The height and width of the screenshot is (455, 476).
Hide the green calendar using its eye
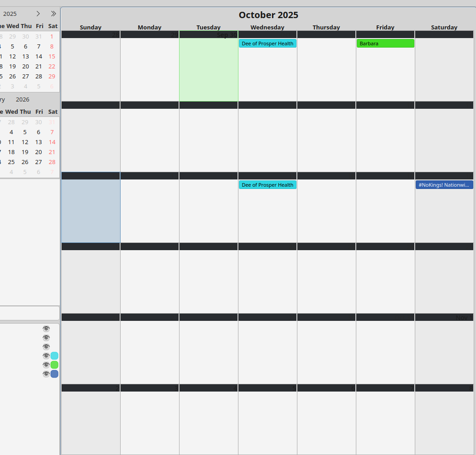[46, 365]
